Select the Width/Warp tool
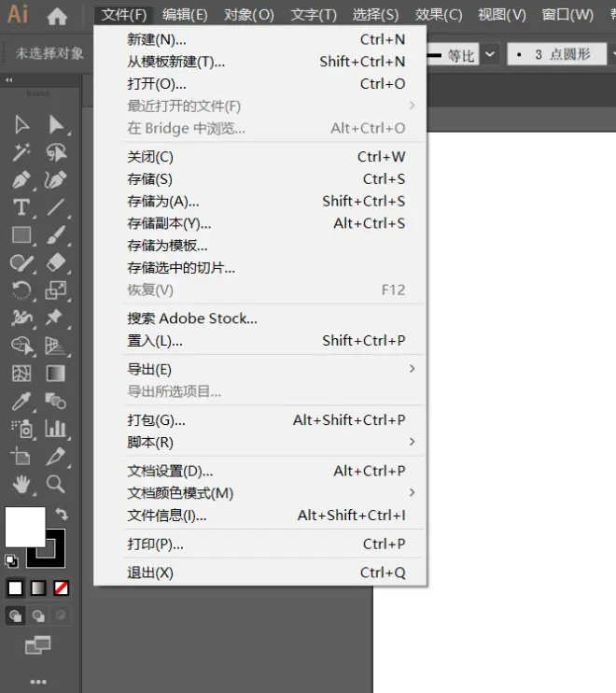The image size is (616, 693). pyautogui.click(x=21, y=318)
